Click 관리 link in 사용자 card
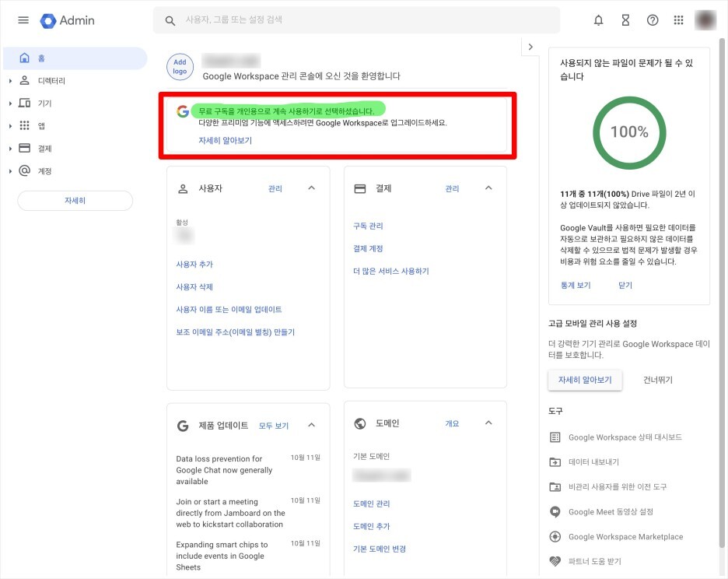 (x=275, y=188)
